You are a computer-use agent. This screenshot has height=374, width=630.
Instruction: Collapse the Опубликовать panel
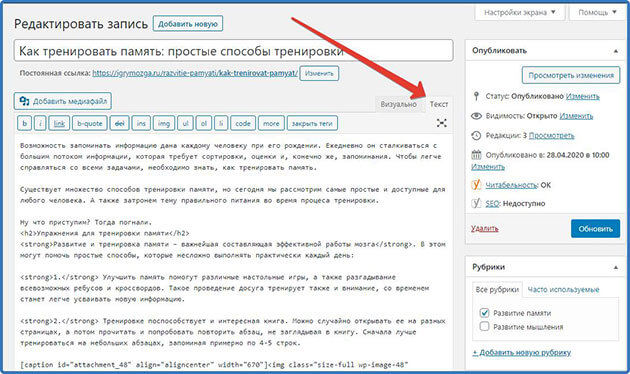[616, 51]
